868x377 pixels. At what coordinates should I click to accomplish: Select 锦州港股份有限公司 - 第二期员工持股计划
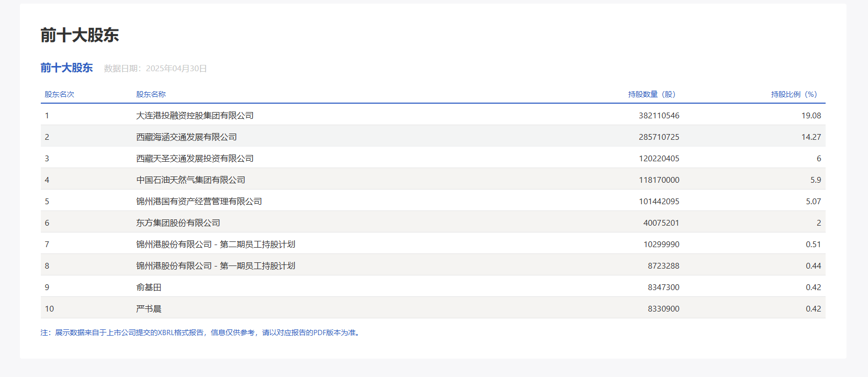(x=216, y=244)
